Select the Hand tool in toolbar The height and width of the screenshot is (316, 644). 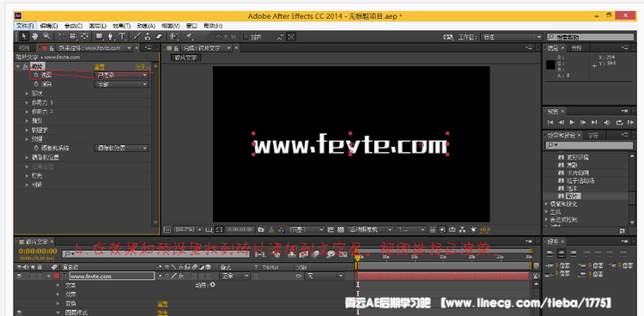35,37
